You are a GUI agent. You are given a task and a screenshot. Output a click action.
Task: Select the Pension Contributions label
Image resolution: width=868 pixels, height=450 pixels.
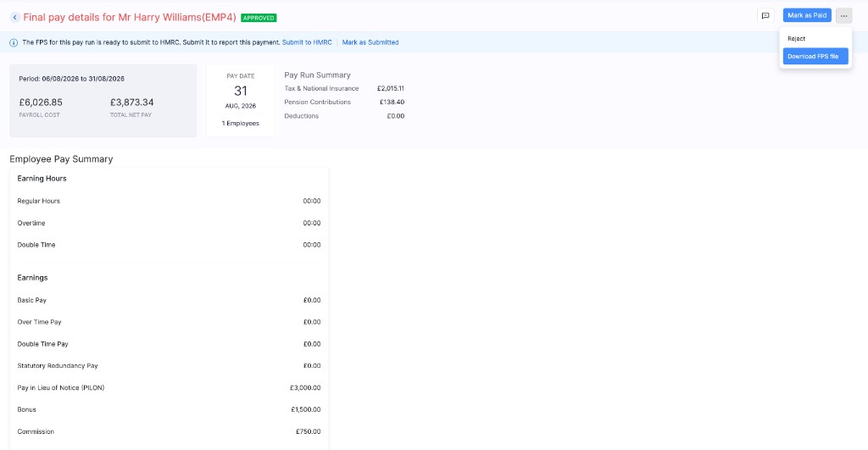click(x=317, y=102)
